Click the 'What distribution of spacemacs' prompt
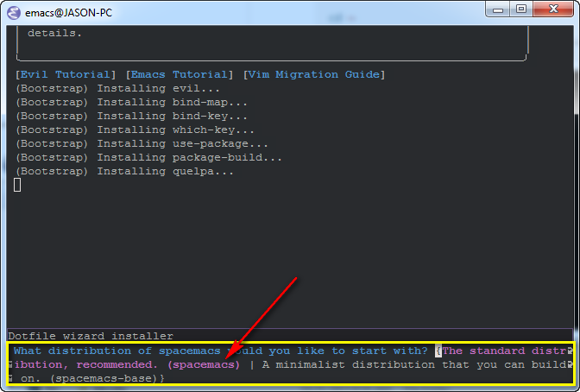 (220, 351)
